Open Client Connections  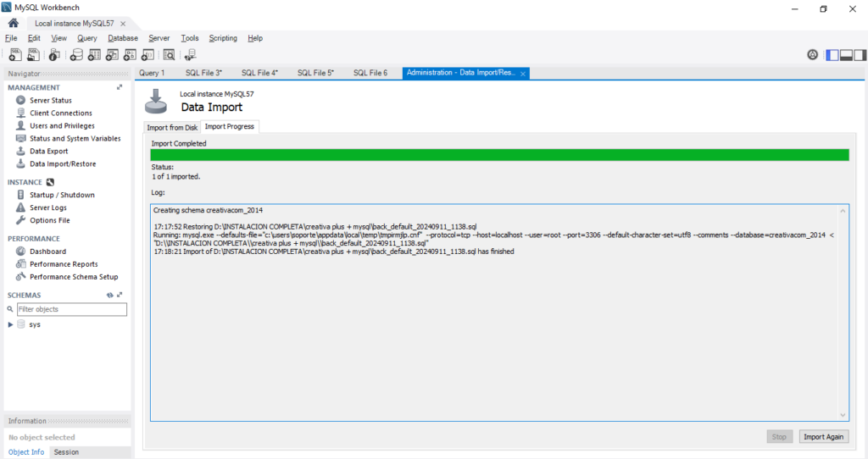pos(61,113)
